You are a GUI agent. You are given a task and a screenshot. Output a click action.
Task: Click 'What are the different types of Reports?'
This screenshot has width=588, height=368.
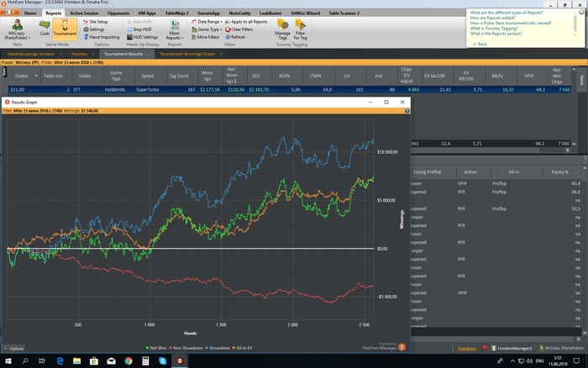tap(507, 13)
